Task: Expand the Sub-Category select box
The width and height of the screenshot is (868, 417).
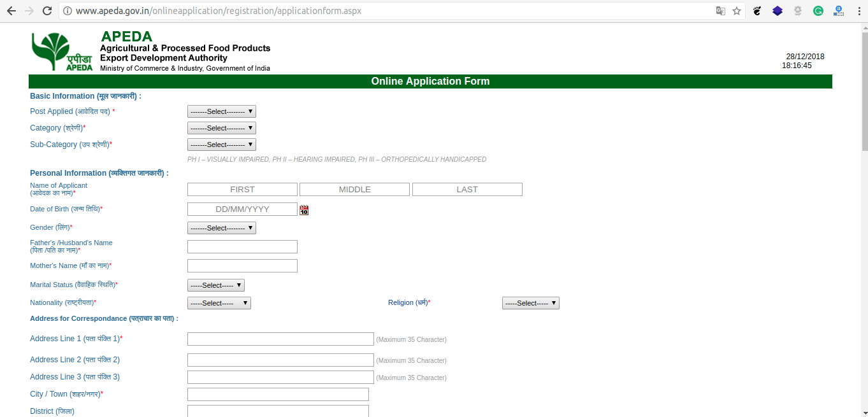Action: click(221, 145)
